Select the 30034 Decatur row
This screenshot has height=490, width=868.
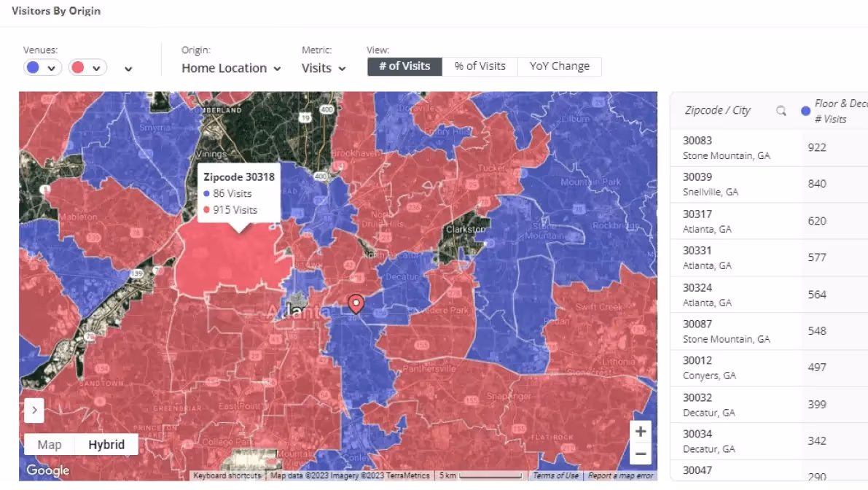(x=769, y=441)
